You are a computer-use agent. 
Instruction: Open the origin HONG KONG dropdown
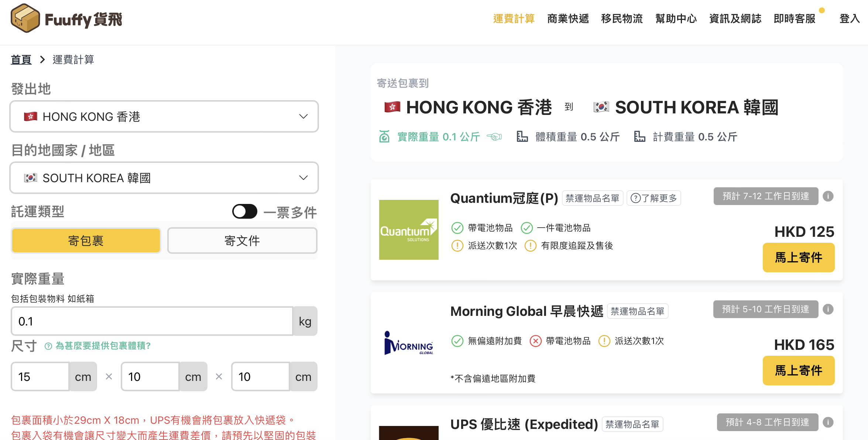click(x=164, y=117)
